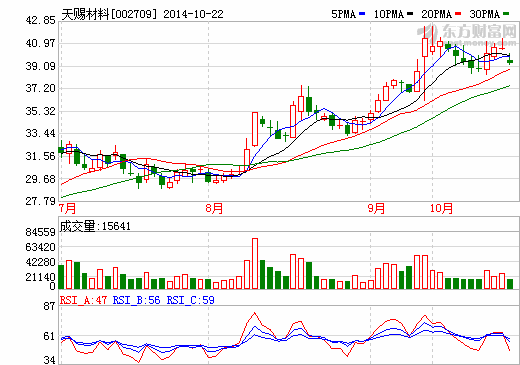Select the 30PMA legend label
Screen dimensions: 520x365
point(484,14)
